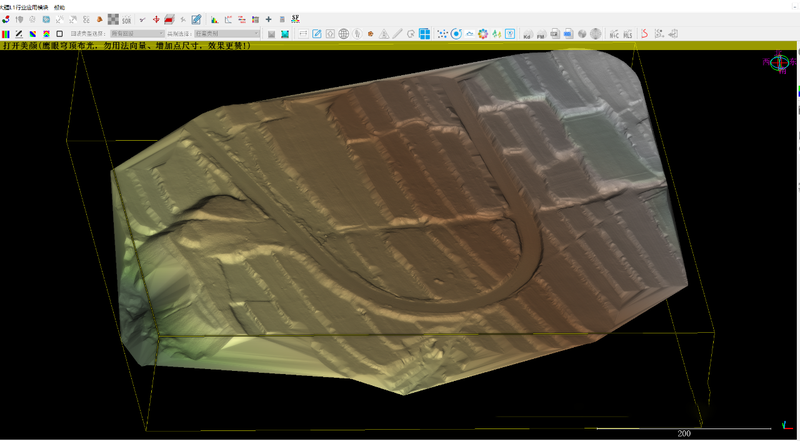The height and width of the screenshot is (441, 800).
Task: Click the line profile chart icon
Action: pos(228,19)
